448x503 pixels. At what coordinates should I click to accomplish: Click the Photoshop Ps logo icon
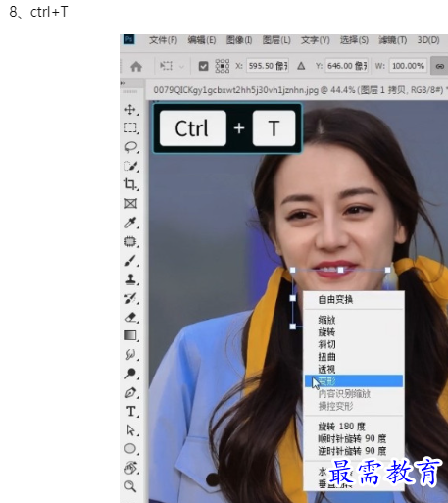click(128, 39)
